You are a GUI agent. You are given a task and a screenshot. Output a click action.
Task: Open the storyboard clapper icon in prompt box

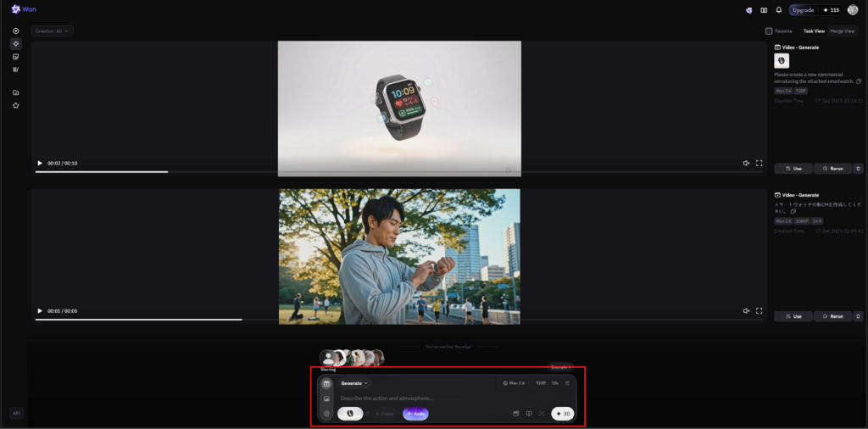click(x=516, y=414)
